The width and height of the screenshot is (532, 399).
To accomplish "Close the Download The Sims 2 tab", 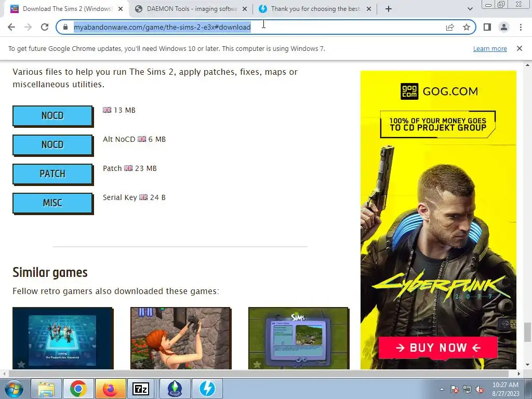I will click(121, 9).
